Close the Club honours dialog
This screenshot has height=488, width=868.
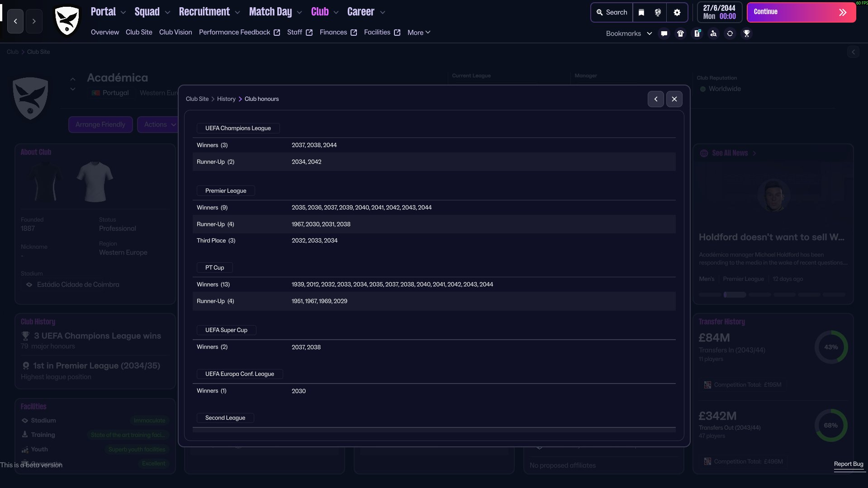pyautogui.click(x=674, y=99)
